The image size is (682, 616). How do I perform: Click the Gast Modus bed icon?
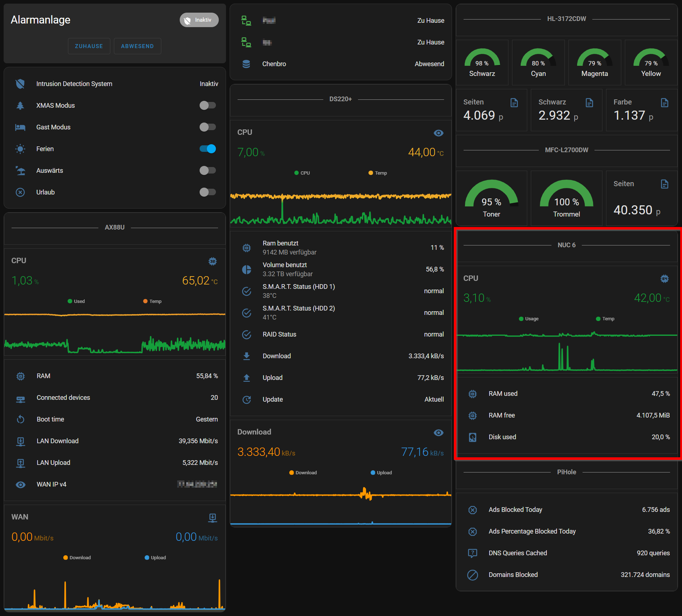coord(20,127)
